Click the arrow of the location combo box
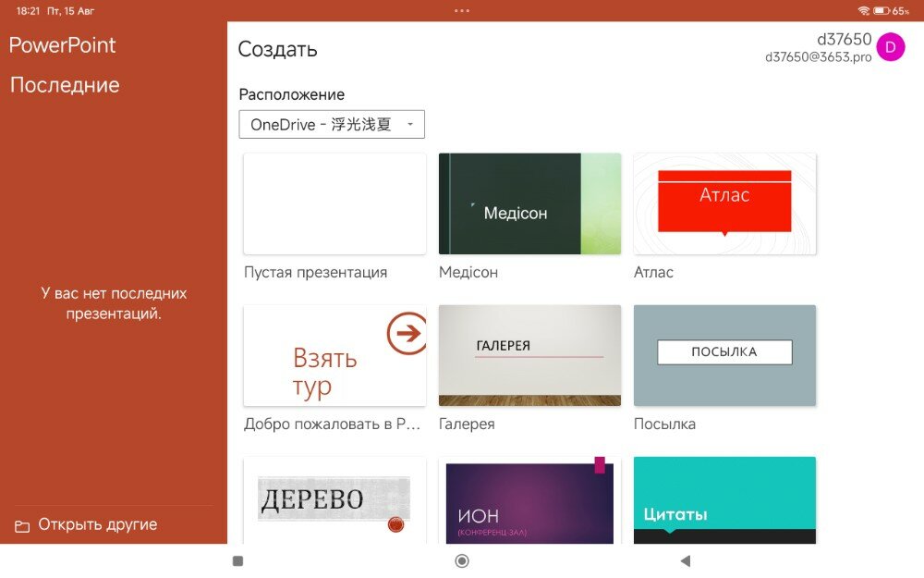The height and width of the screenshot is (578, 924). pyautogui.click(x=410, y=125)
